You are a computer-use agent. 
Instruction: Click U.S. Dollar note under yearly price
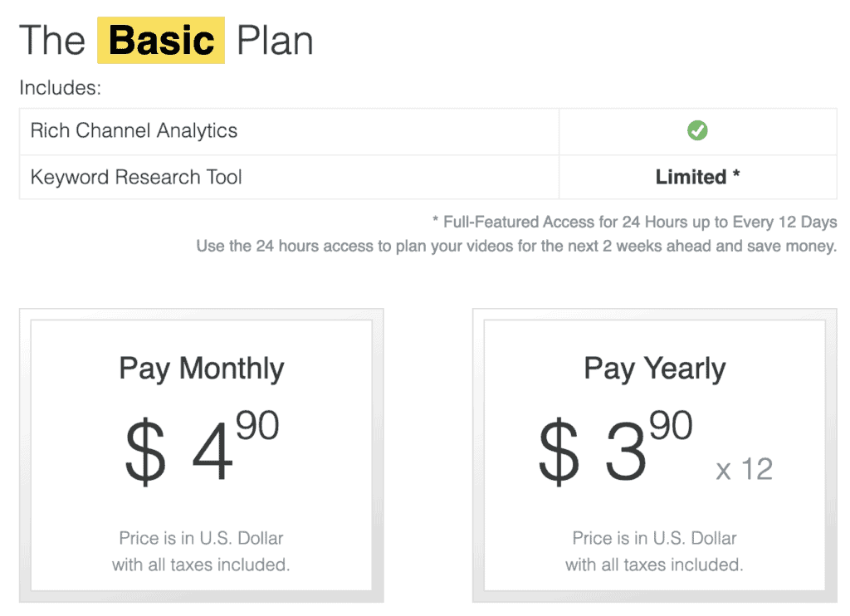[x=654, y=538]
